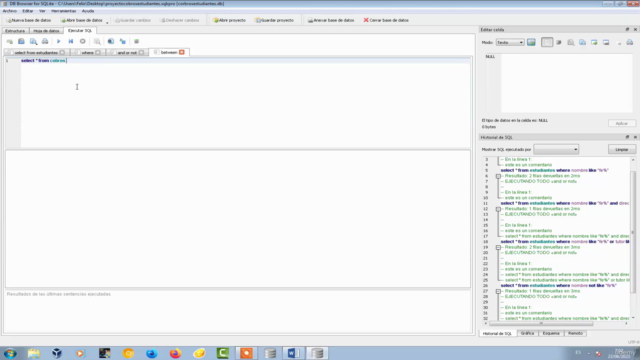Open the Windows Start menu
The image size is (640, 360).
click(10, 353)
